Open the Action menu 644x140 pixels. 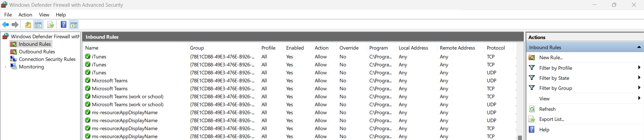pos(25,15)
